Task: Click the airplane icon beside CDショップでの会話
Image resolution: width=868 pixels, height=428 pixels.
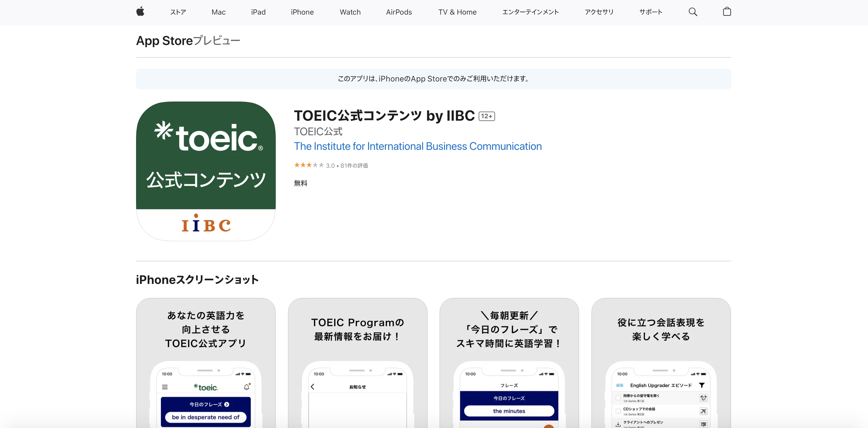Action: coord(703,411)
